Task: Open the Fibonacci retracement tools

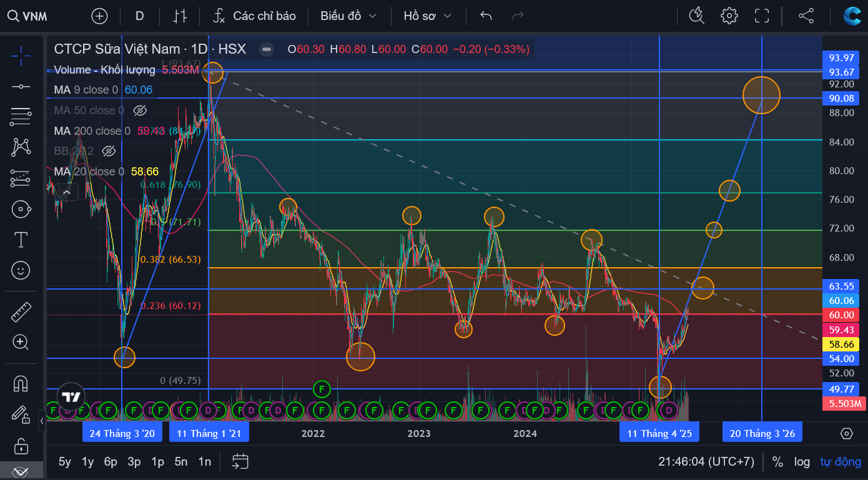Action: click(21, 116)
